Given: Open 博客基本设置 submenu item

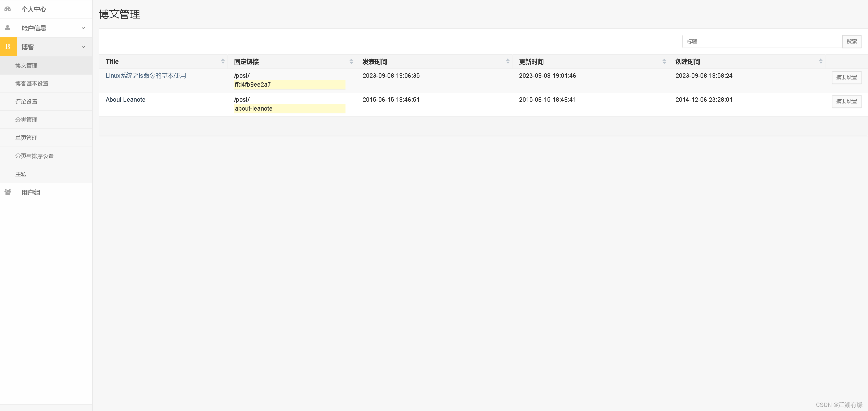Looking at the screenshot, I should [x=46, y=84].
